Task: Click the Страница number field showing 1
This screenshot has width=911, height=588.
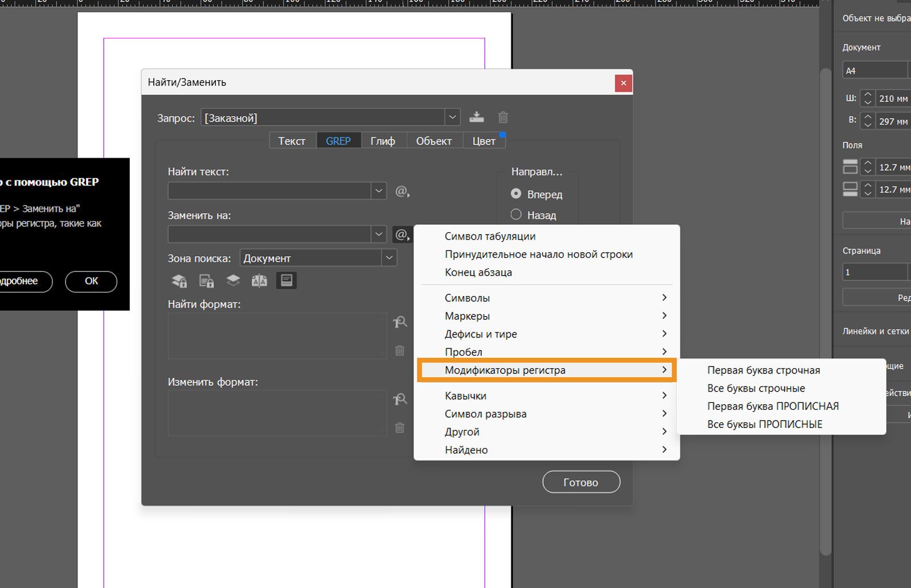Action: 875,272
